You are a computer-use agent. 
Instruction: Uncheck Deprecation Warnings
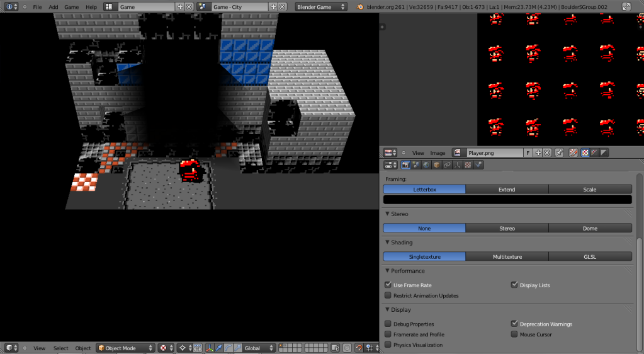pos(514,324)
